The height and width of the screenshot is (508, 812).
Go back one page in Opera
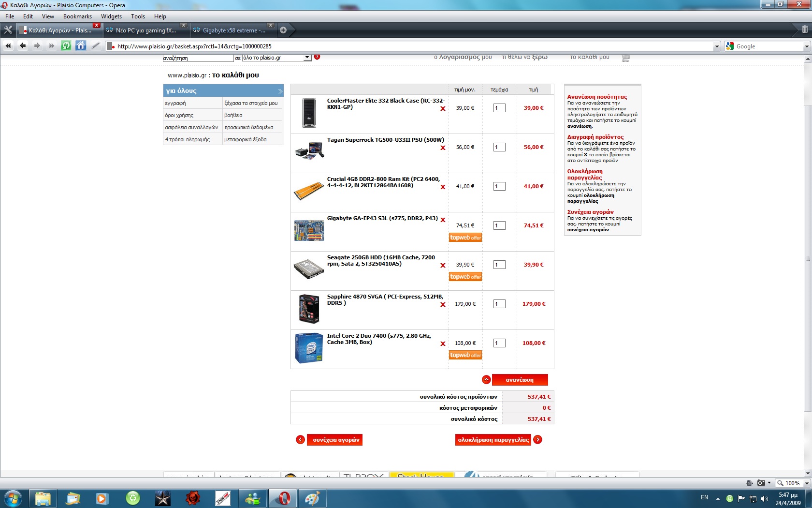click(x=23, y=46)
